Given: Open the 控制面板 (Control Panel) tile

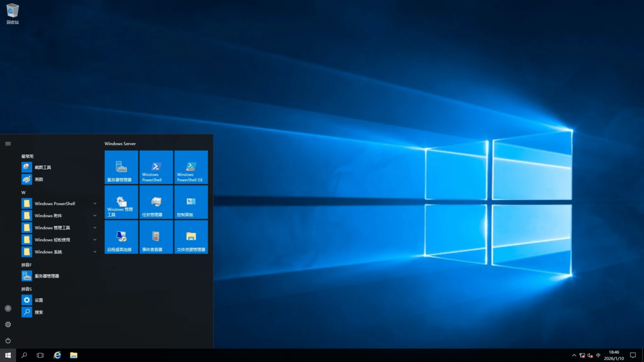Looking at the screenshot, I should click(x=191, y=202).
